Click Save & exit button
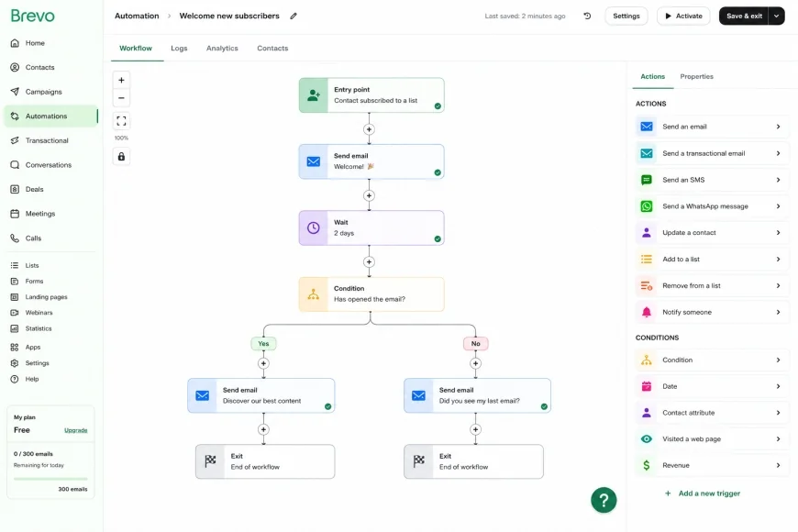Screen dimensions: 798x532 744,16
